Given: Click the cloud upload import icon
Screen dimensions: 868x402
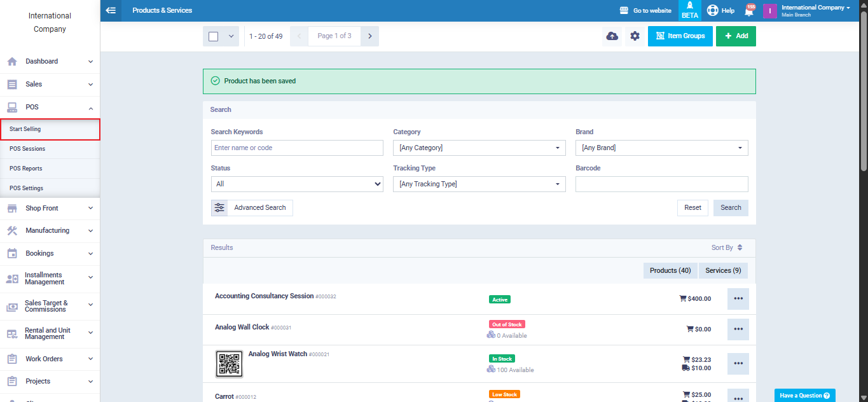Looking at the screenshot, I should 612,36.
